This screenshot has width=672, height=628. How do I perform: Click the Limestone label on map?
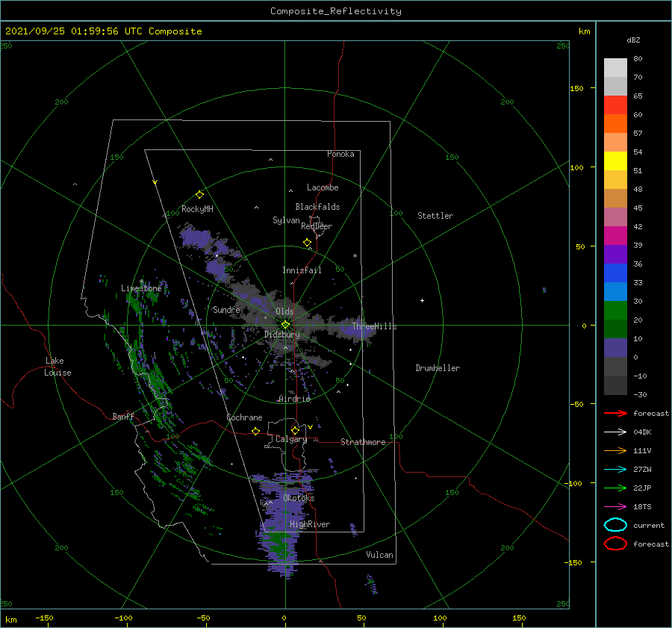(141, 288)
